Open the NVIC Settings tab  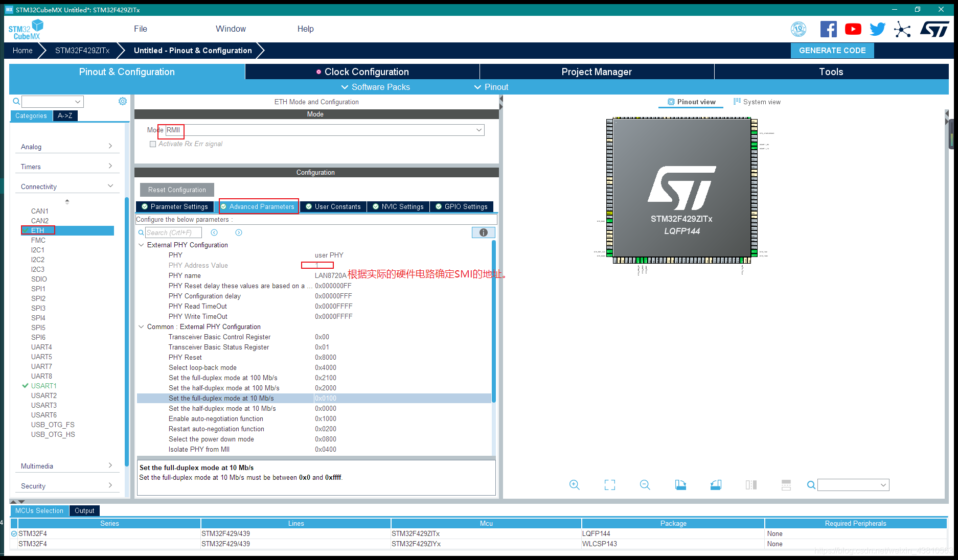point(398,206)
